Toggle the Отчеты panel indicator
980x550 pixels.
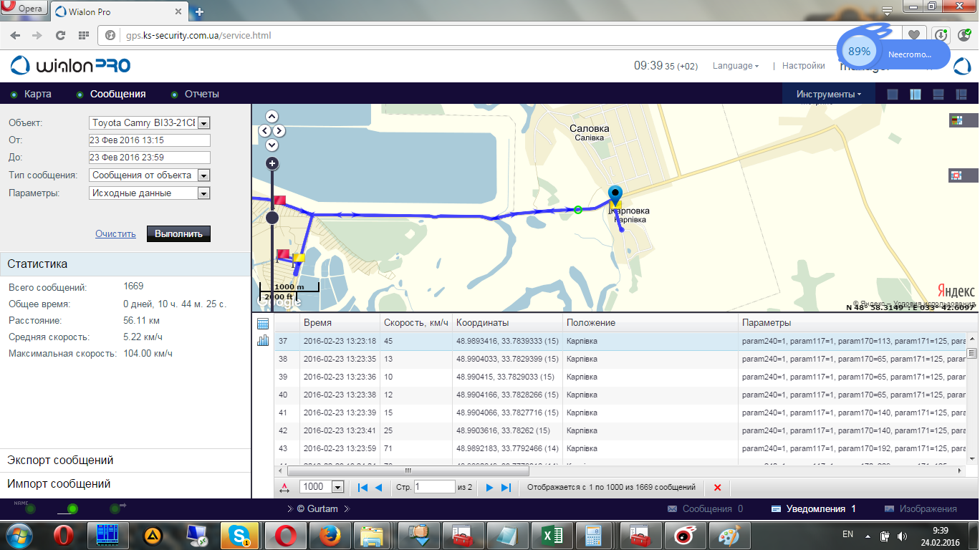[x=174, y=95]
